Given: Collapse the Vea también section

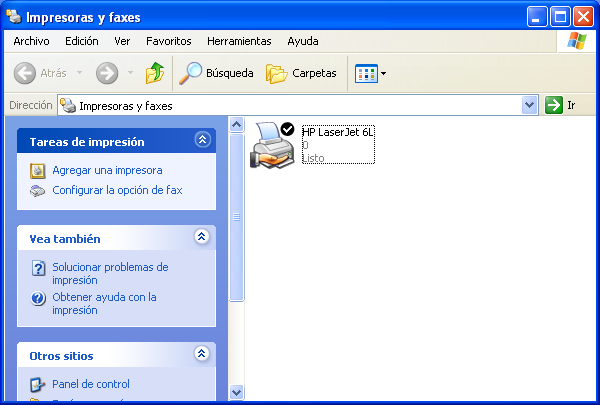Looking at the screenshot, I should (202, 238).
